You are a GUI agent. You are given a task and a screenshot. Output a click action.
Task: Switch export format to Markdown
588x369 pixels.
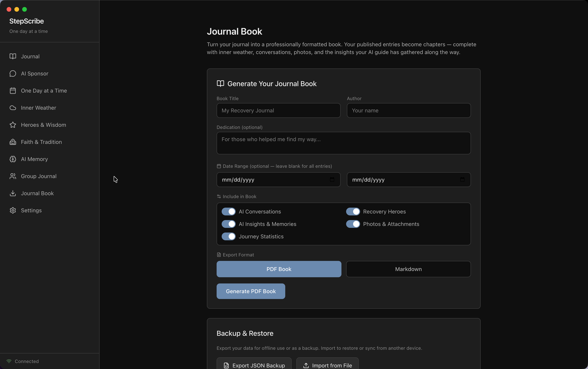(408, 269)
